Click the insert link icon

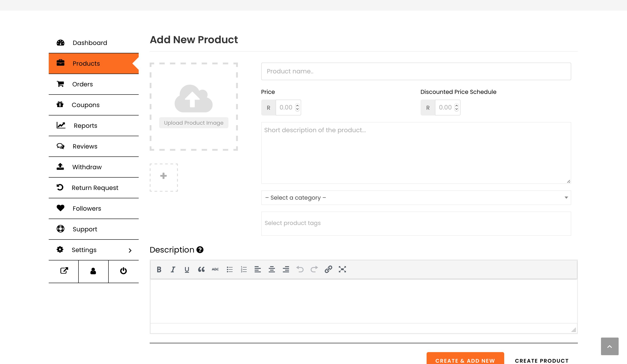pos(328,269)
